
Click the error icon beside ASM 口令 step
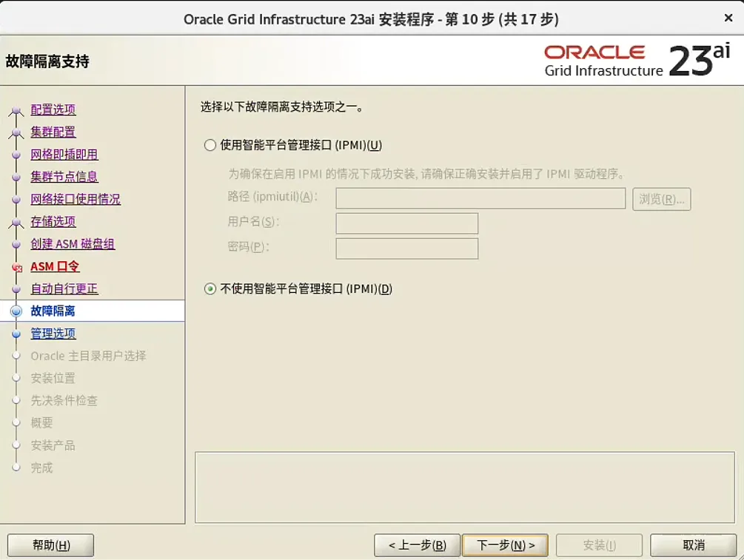click(x=16, y=266)
